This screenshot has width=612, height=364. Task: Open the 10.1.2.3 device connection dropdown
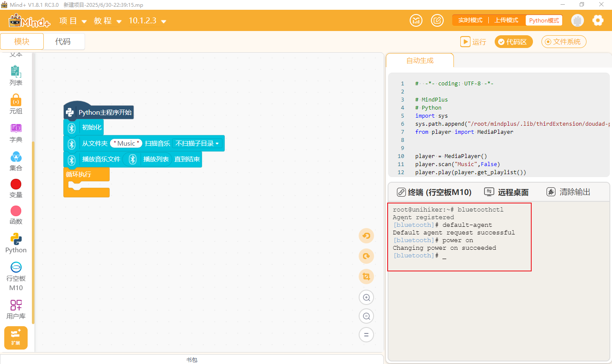(x=147, y=21)
